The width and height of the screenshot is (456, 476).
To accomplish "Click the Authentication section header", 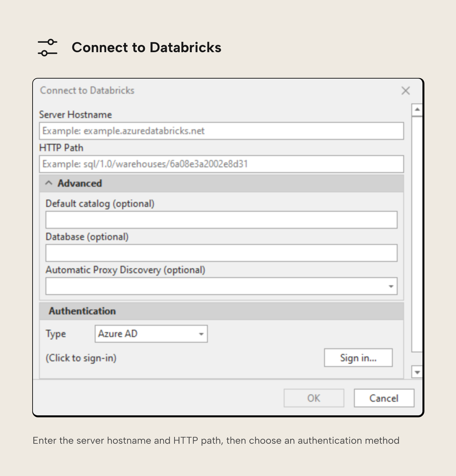I will 221,311.
